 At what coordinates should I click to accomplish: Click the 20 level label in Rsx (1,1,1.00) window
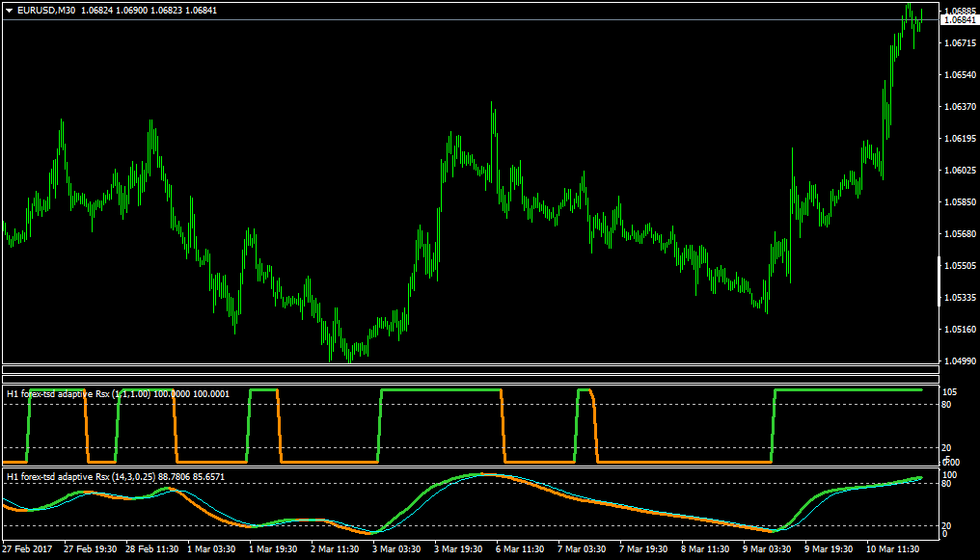point(946,448)
